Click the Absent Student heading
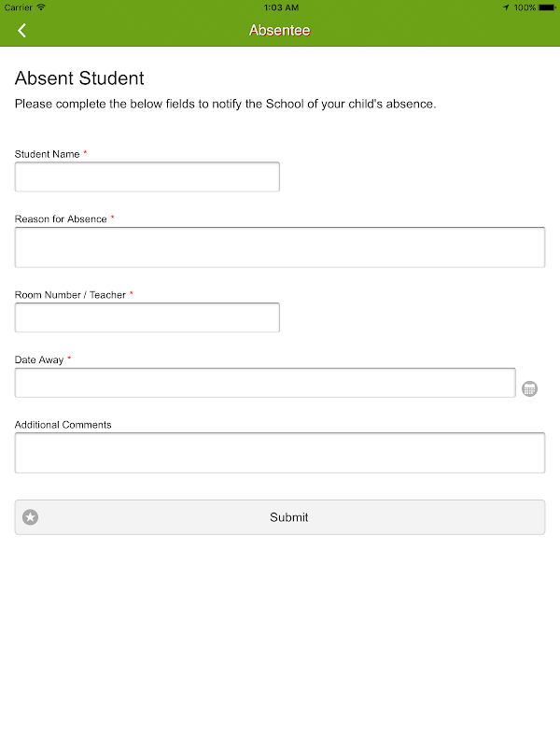Image resolution: width=560 pixels, height=747 pixels. [80, 78]
